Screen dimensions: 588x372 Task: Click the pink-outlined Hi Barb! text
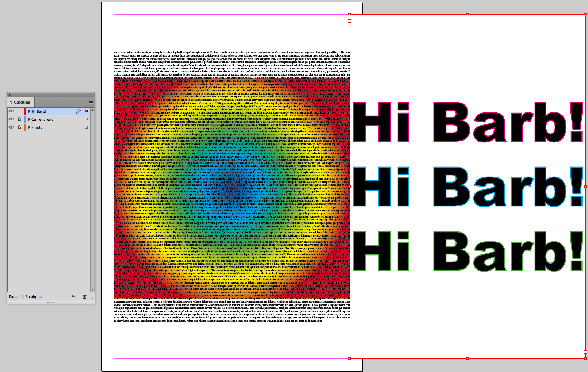click(467, 122)
